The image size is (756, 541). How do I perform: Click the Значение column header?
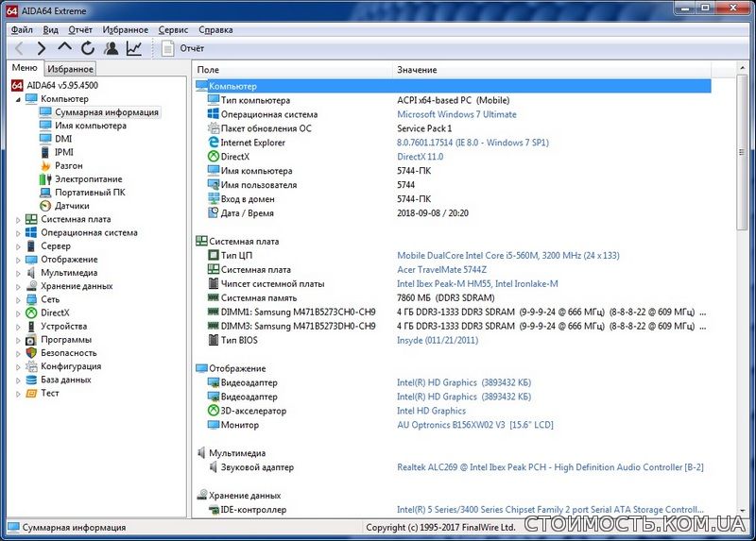tap(552, 70)
